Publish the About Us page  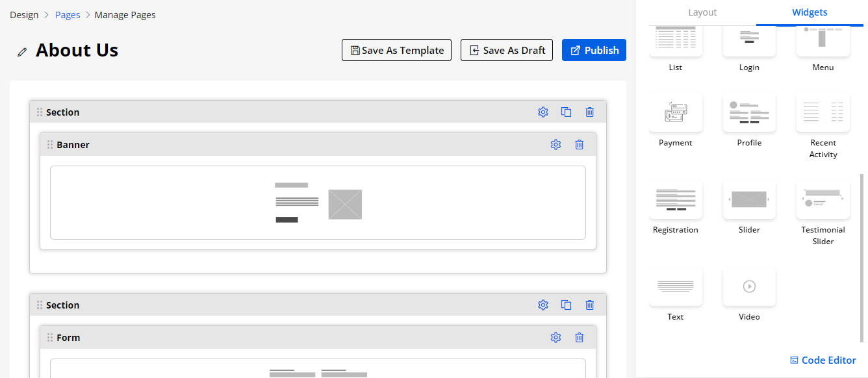(594, 51)
